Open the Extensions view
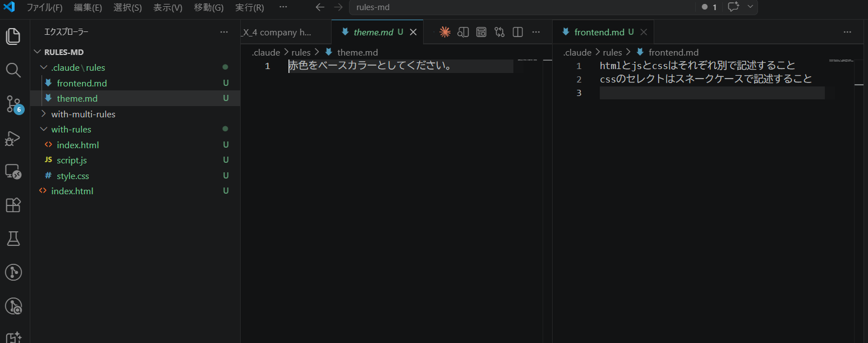The image size is (868, 343). pos(13,205)
